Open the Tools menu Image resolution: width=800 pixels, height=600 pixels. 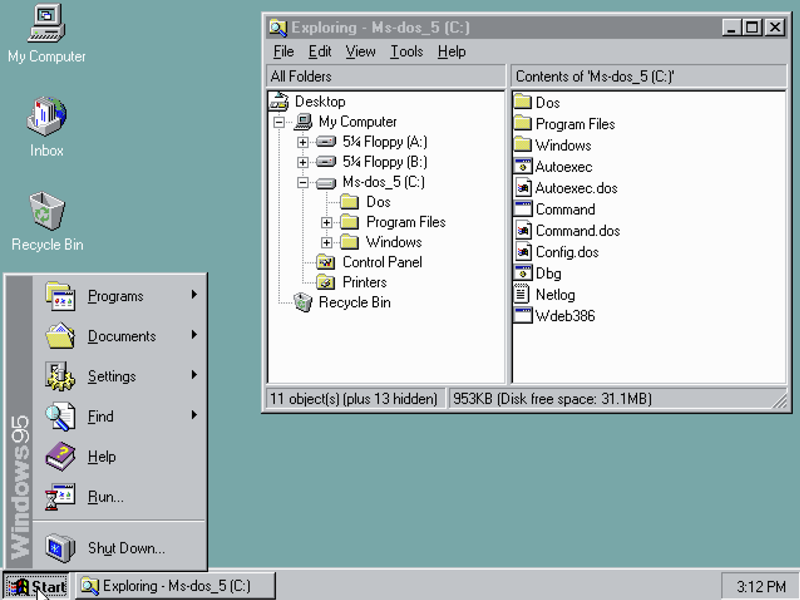406,51
